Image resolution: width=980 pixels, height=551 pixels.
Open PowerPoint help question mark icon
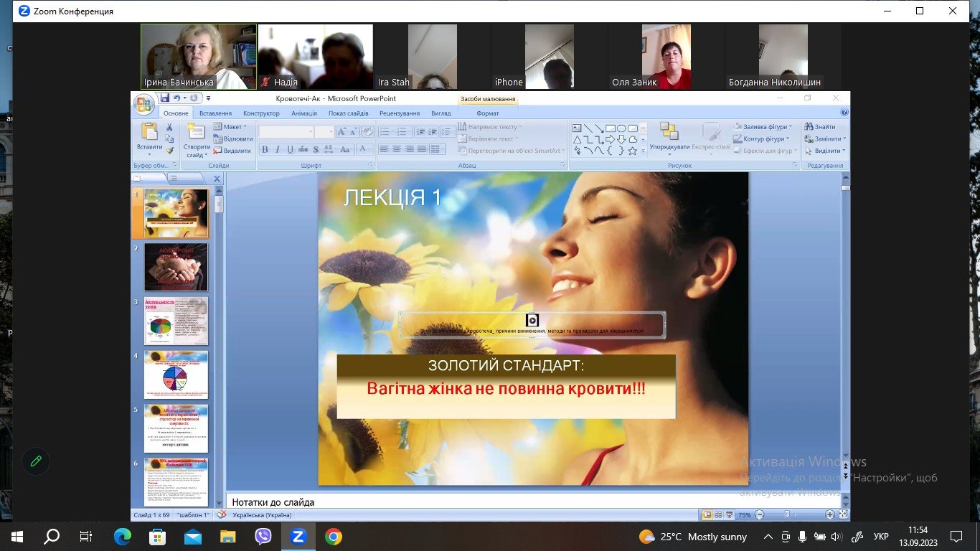(x=844, y=113)
